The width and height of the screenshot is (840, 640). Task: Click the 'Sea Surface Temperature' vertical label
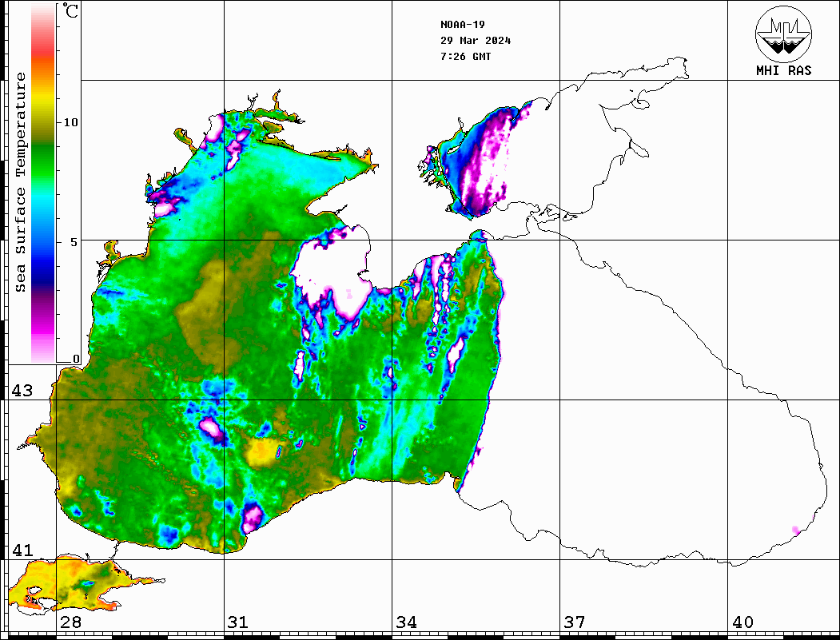pyautogui.click(x=20, y=182)
